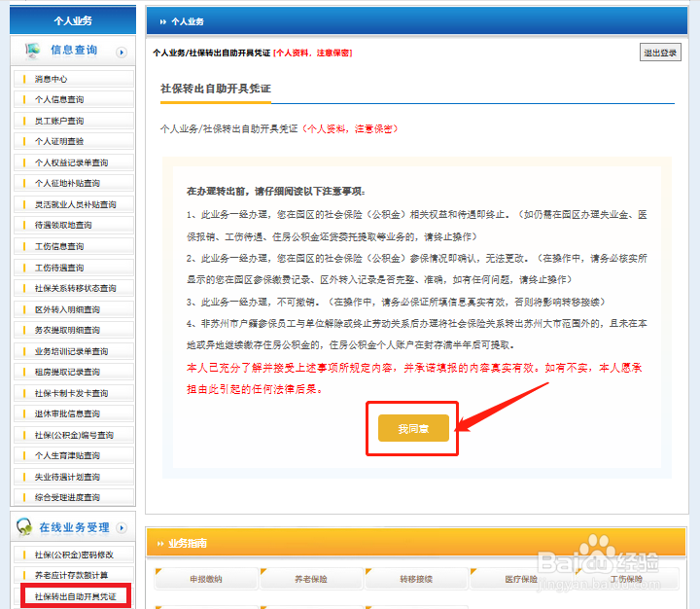Expand the 信息查询 section arrow
This screenshot has height=609, width=700.
(x=121, y=53)
